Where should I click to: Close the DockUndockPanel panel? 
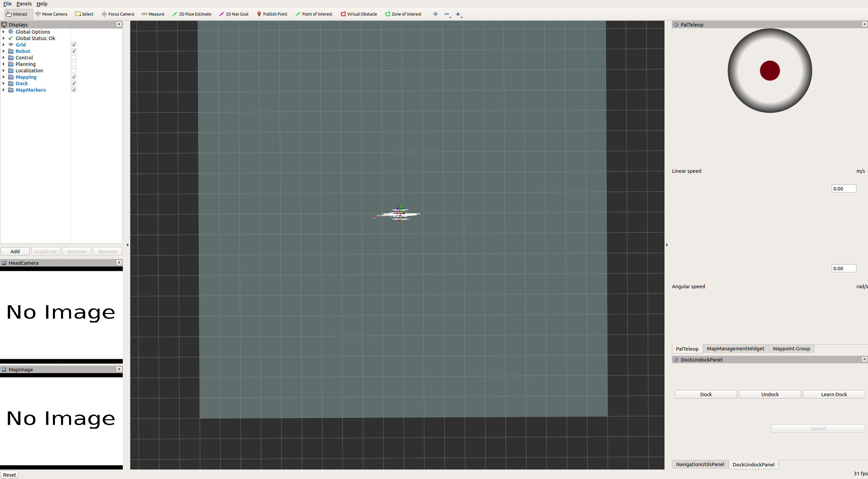tap(864, 359)
